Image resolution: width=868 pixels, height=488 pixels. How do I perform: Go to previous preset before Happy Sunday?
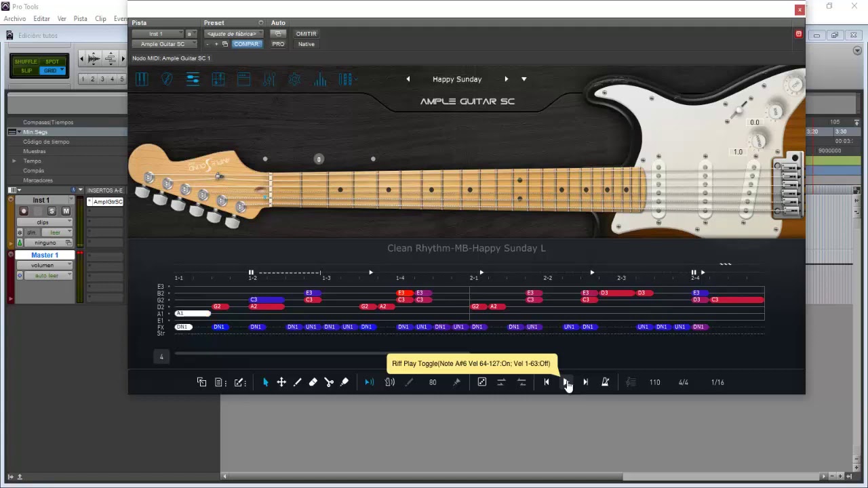tap(408, 79)
